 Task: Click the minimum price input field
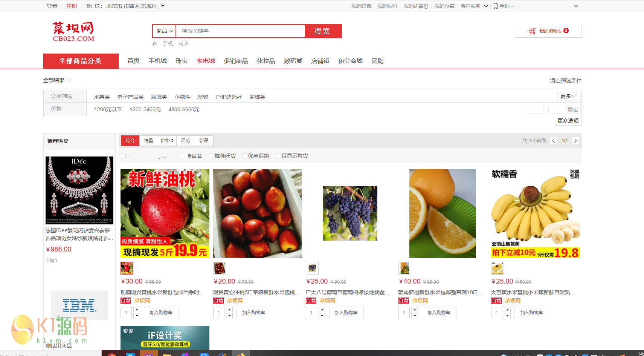[535, 109]
